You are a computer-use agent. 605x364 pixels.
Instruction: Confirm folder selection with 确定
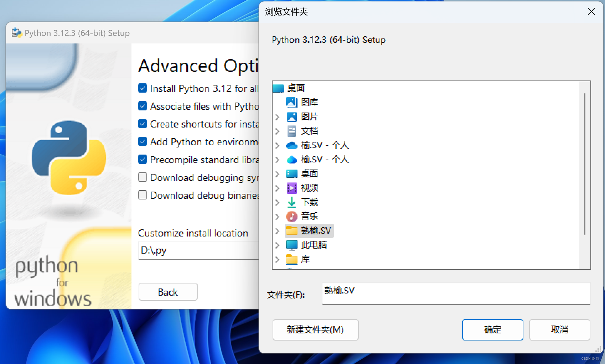492,330
